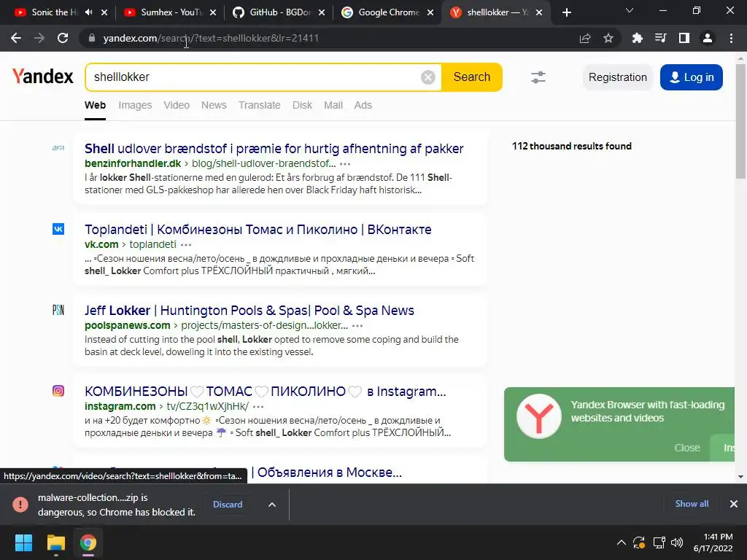747x560 pixels.
Task: Select the Video search tab
Action: click(177, 105)
